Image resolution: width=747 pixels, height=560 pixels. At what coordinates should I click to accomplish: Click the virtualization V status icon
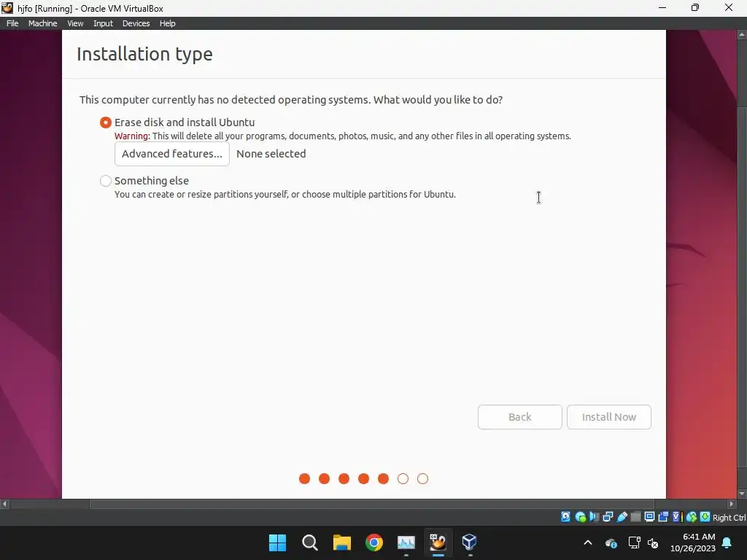pyautogui.click(x=678, y=517)
